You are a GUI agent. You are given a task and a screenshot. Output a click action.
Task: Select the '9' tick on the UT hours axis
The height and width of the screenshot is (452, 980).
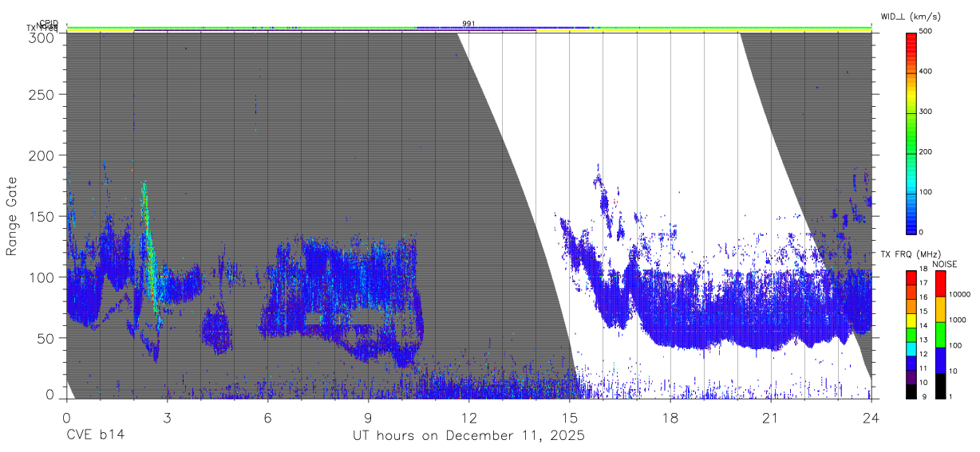click(368, 418)
